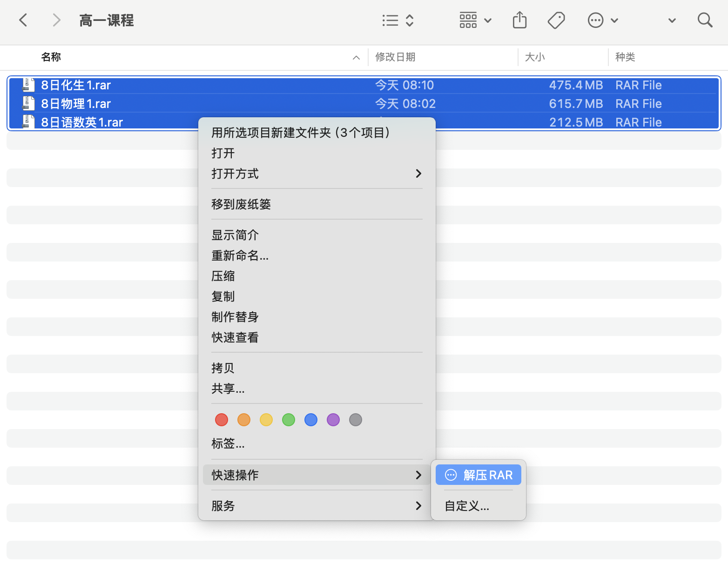Apply the red color tag
This screenshot has width=728, height=564.
point(222,420)
